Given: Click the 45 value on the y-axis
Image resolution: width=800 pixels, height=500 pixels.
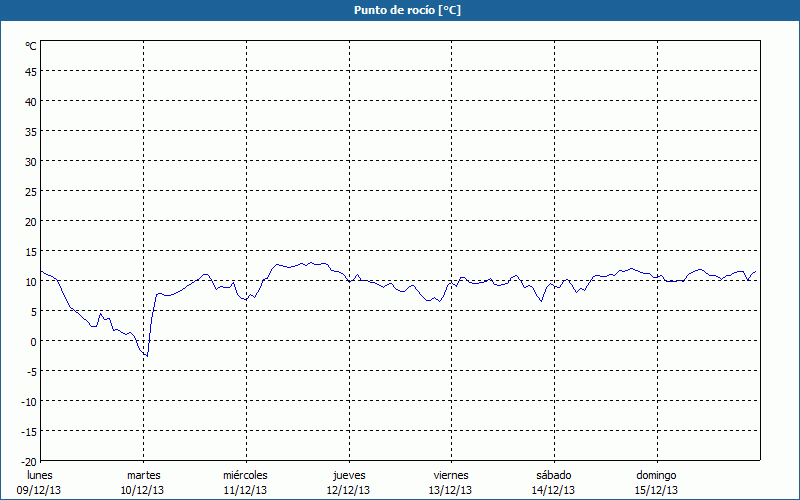Looking at the screenshot, I should pos(30,71).
